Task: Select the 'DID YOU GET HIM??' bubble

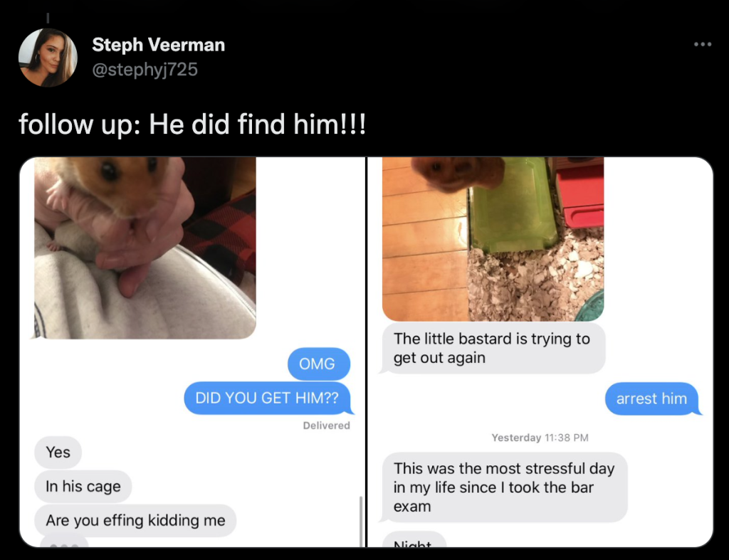Action: tap(268, 398)
